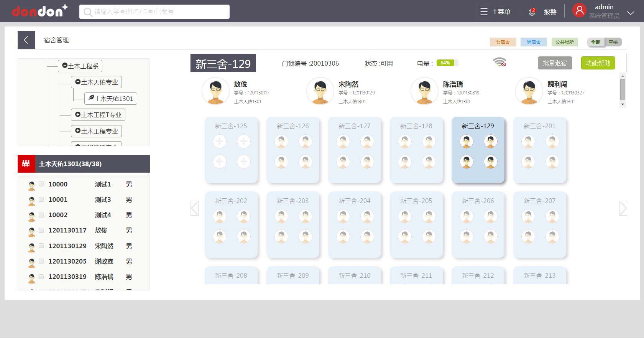Open the 主菜单 main menu
This screenshot has width=644, height=338.
(x=495, y=12)
